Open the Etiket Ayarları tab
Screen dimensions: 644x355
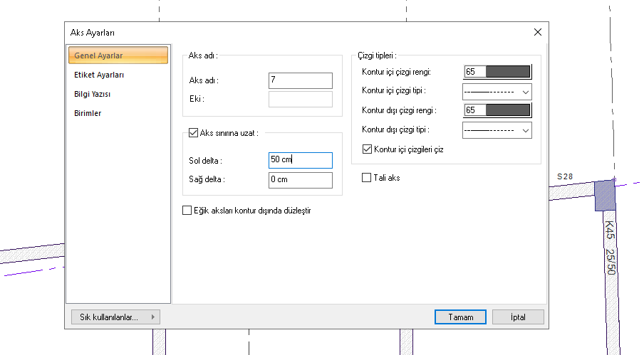[99, 75]
